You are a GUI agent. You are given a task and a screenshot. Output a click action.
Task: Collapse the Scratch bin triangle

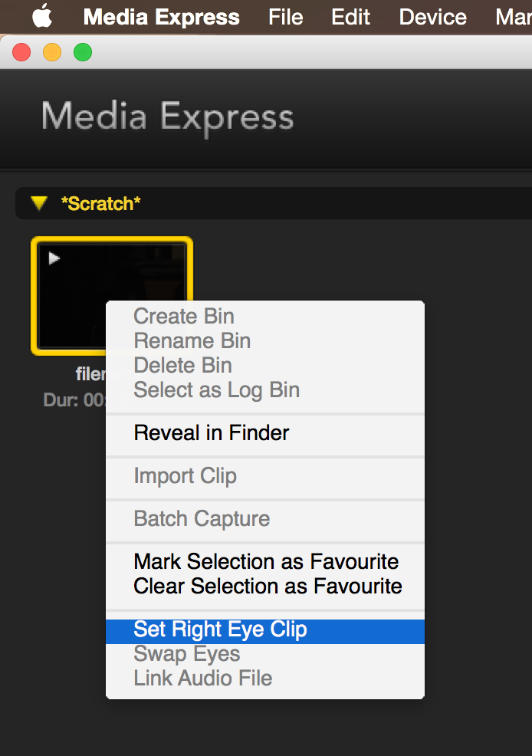(x=39, y=203)
